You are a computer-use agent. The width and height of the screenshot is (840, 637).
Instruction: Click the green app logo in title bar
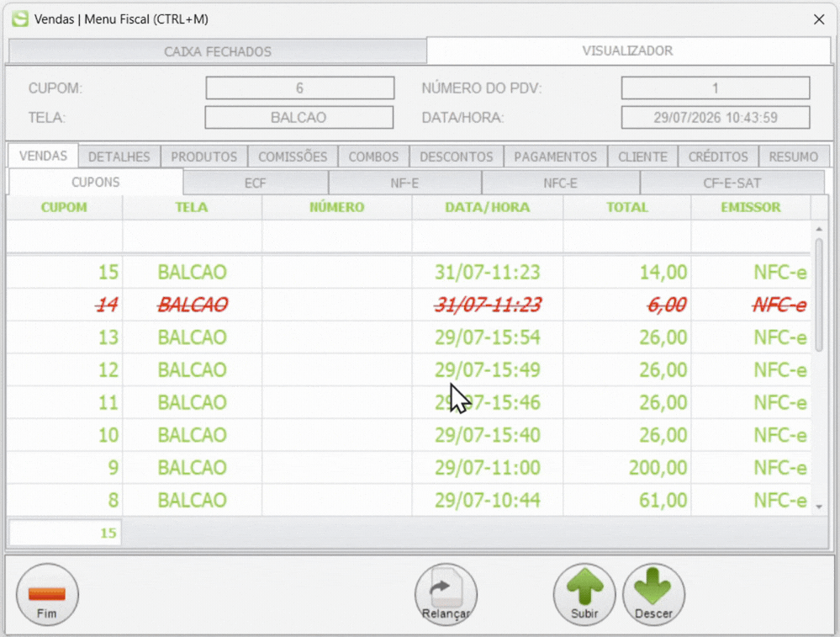pos(20,19)
